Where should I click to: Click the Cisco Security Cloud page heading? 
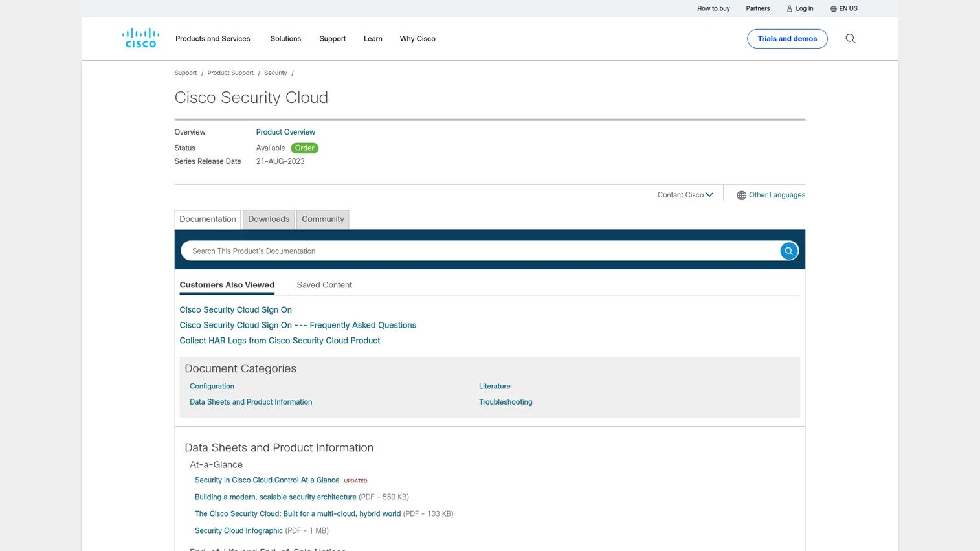pyautogui.click(x=251, y=98)
